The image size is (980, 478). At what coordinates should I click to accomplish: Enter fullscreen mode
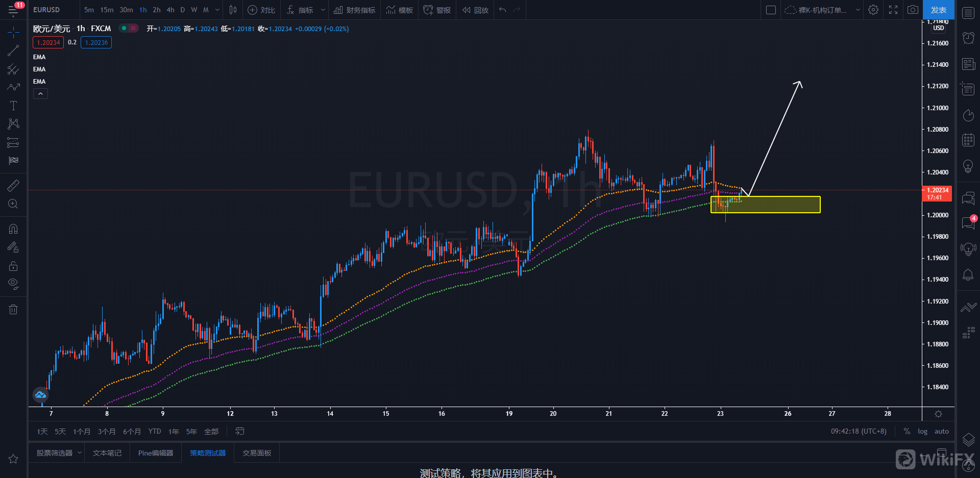pos(893,10)
